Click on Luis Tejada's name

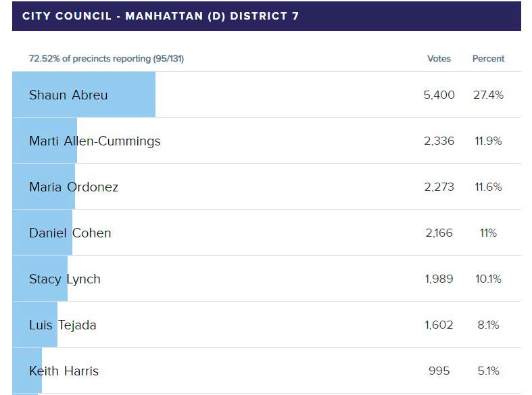[63, 325]
